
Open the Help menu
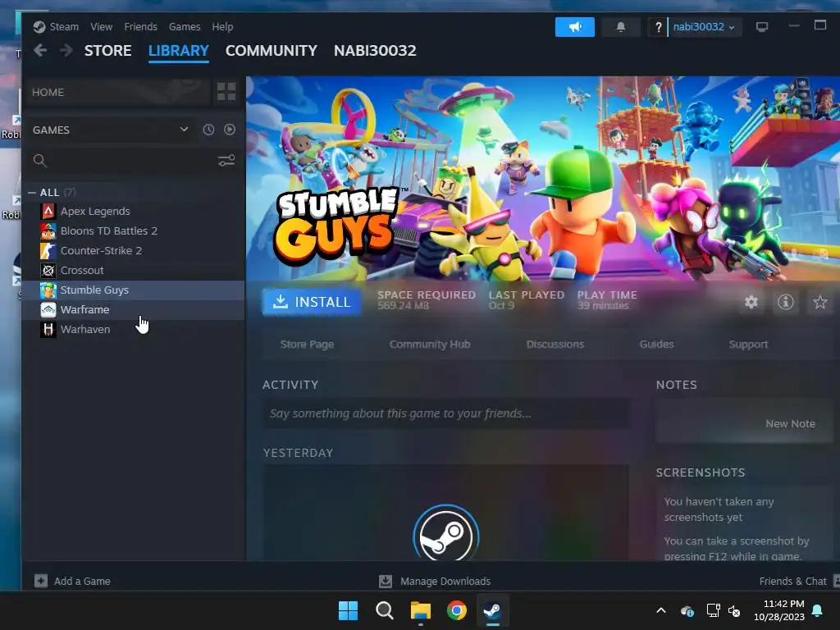click(222, 27)
